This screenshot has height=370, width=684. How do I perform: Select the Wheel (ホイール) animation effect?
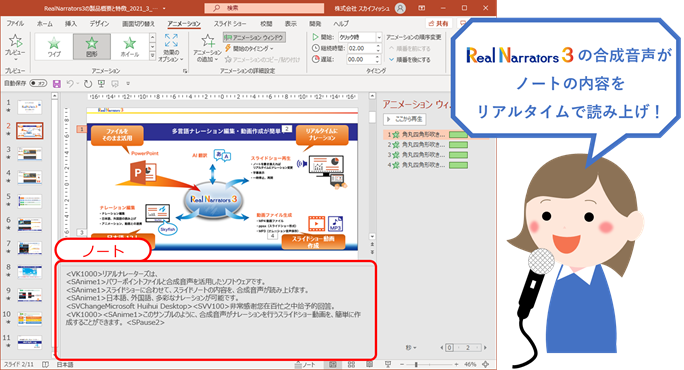pyautogui.click(x=130, y=47)
